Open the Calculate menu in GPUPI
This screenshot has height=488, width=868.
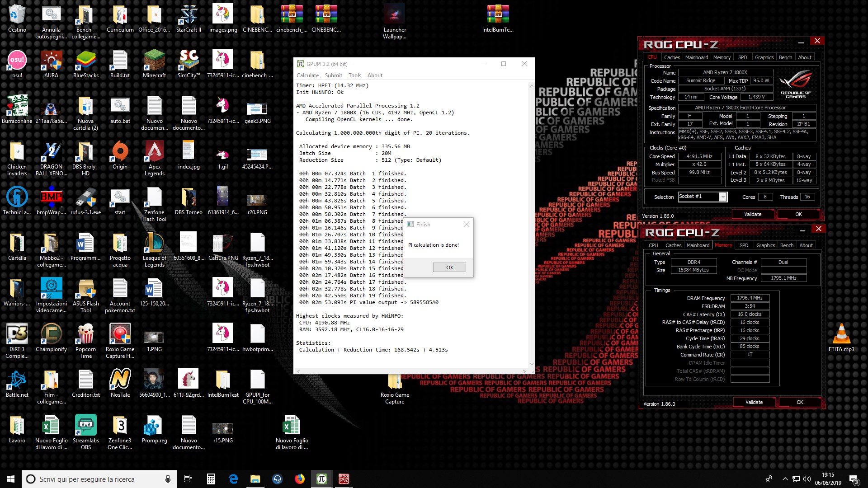tap(307, 75)
